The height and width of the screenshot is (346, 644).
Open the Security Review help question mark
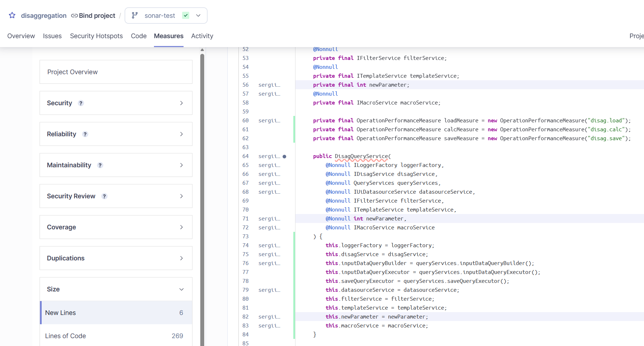(x=104, y=196)
